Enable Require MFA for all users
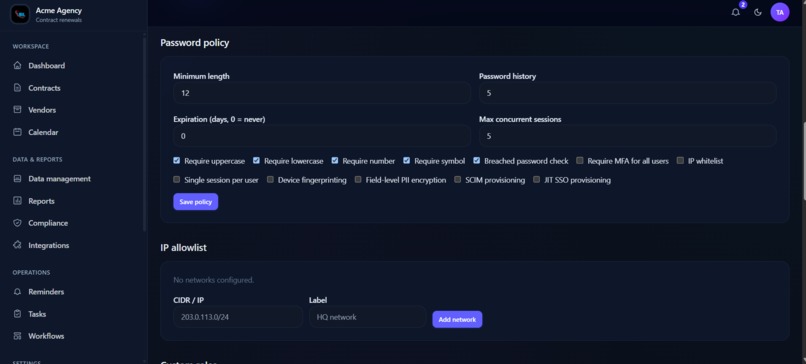The width and height of the screenshot is (806, 364). [580, 161]
